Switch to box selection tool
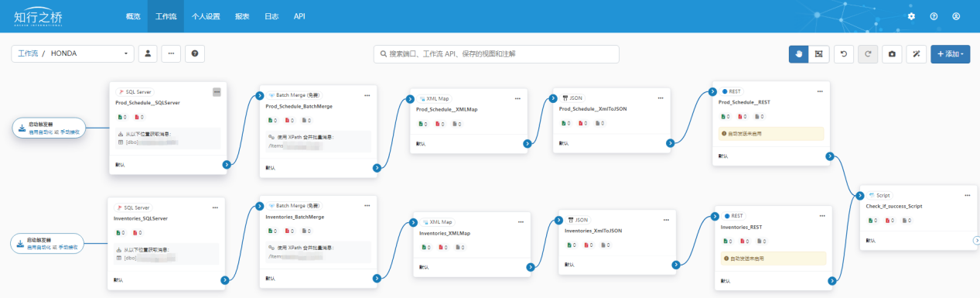The image size is (980, 298). [819, 54]
